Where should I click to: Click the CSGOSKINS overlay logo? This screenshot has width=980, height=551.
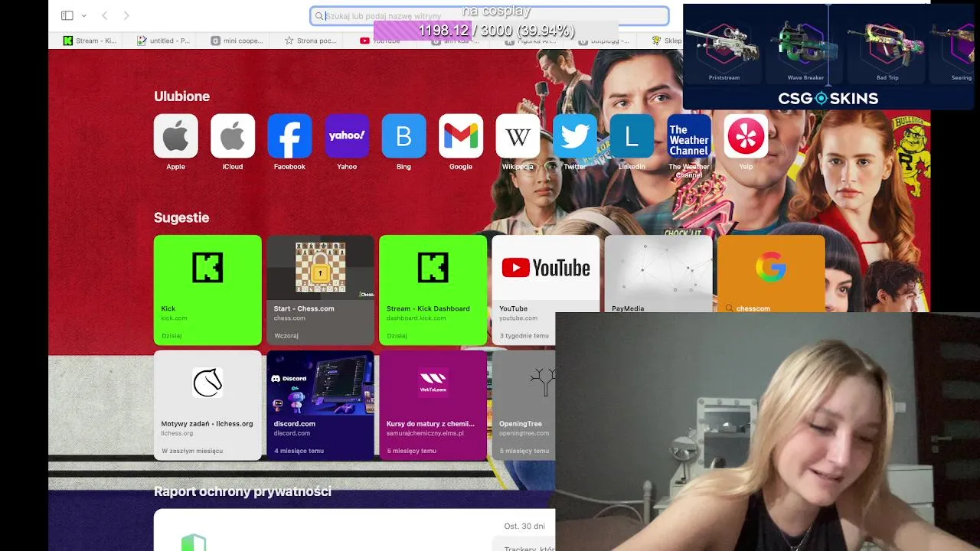point(828,98)
